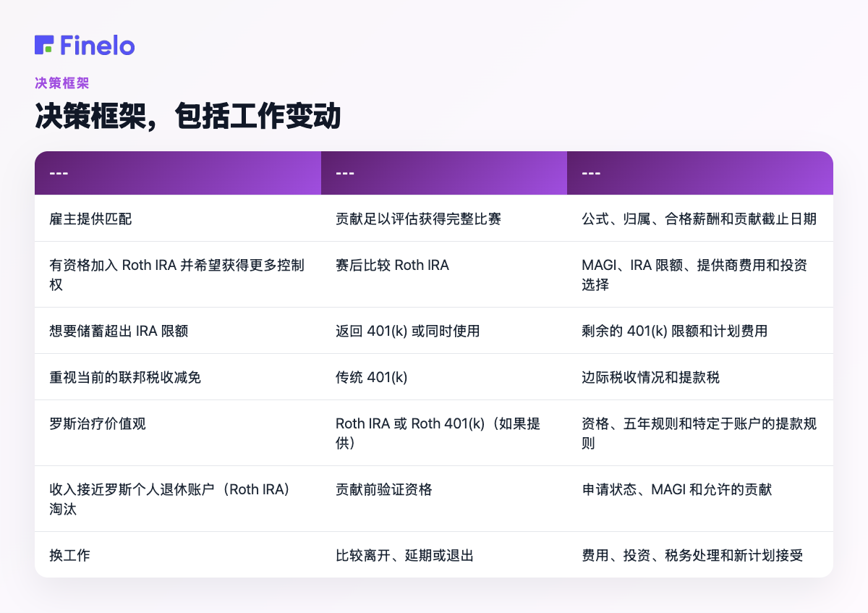Click the heading 决策框架，包括工作变动
This screenshot has height=613, width=868.
[x=187, y=117]
